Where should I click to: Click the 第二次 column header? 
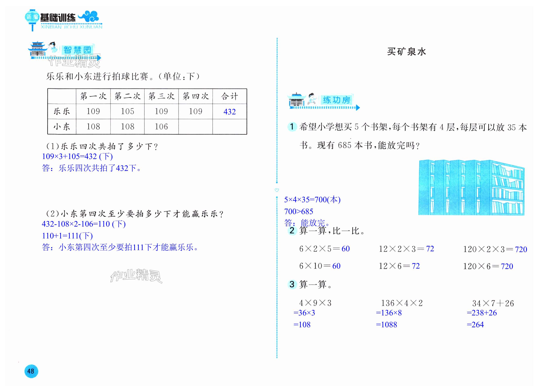(x=127, y=96)
